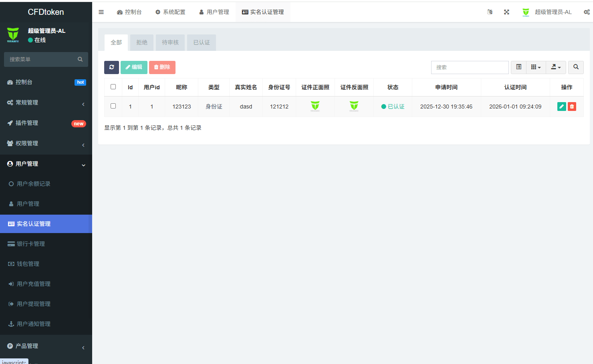Click the refresh icon above the table
The height and width of the screenshot is (364, 593).
(x=111, y=67)
